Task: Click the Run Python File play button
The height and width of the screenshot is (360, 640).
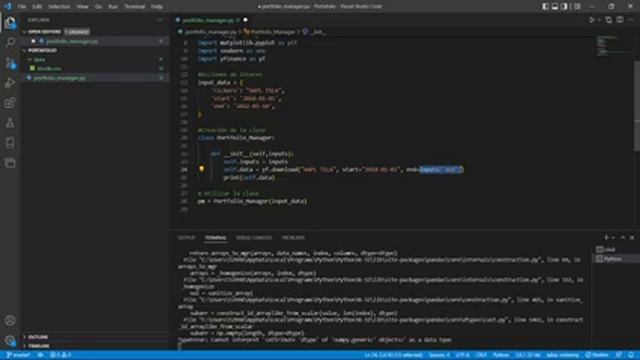Action: 591,20
